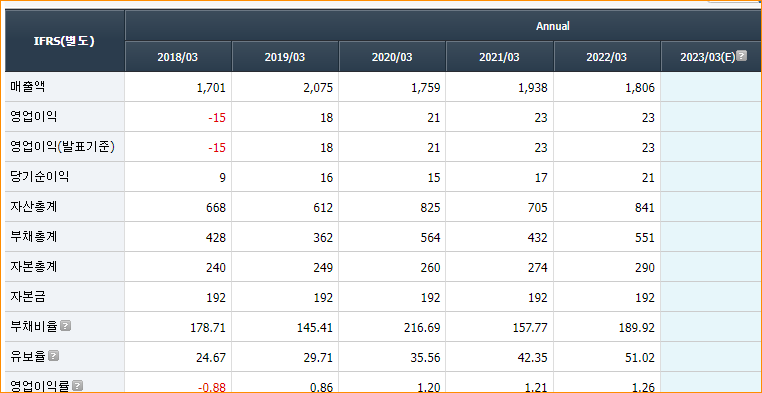Click the red 영업이익률 value -0.88
762x393 pixels.
tap(212, 387)
